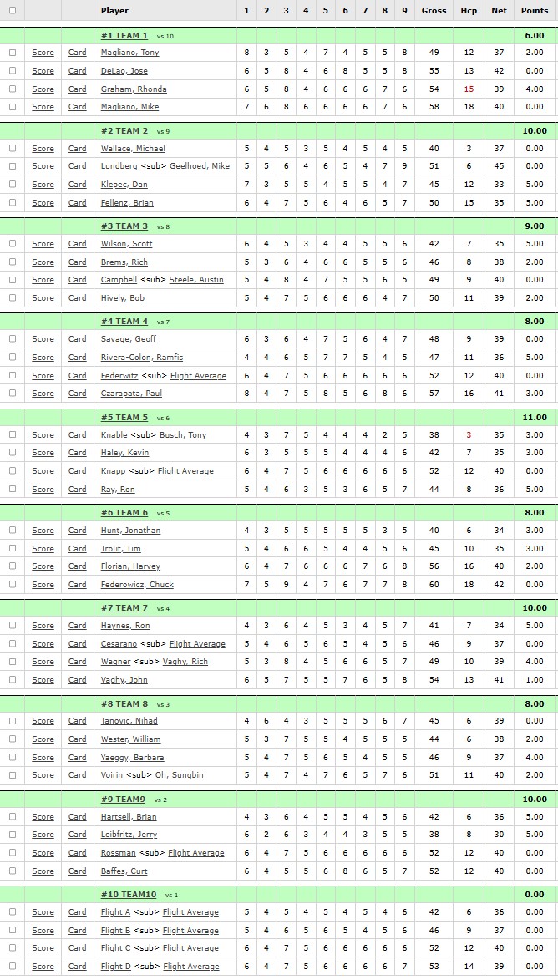Image resolution: width=558 pixels, height=980 pixels.
Task: Open substitute Geelhoed, Mike link
Action: 200,166
